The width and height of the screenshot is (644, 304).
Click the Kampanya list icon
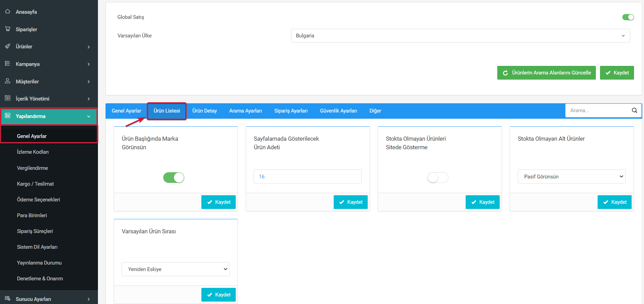[8, 63]
